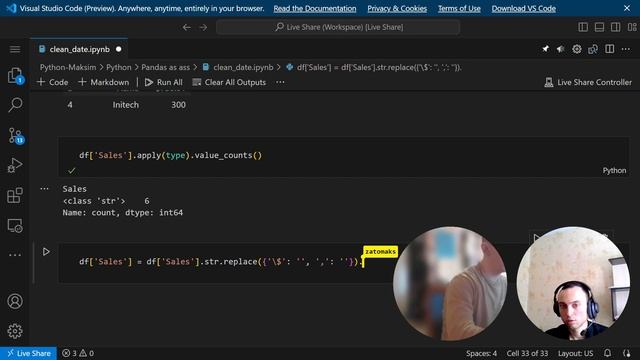Open output actions menu for Sales output
The width and height of the screenshot is (640, 360).
[44, 189]
